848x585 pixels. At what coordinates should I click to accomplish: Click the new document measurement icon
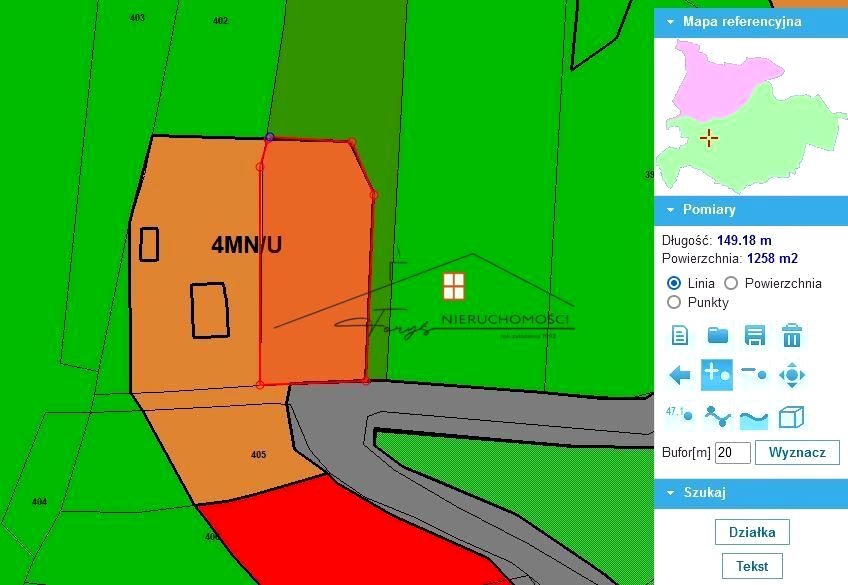click(x=680, y=335)
